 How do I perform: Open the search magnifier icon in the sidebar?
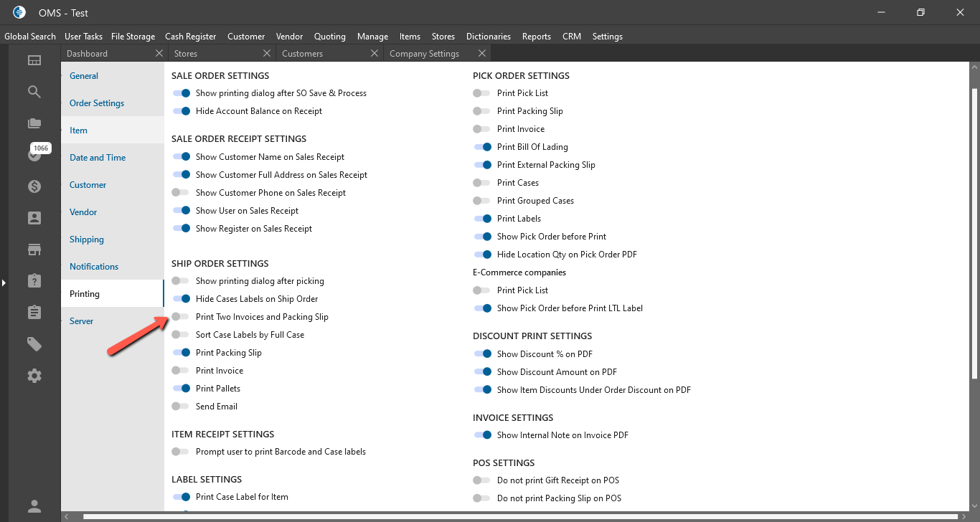pyautogui.click(x=34, y=92)
